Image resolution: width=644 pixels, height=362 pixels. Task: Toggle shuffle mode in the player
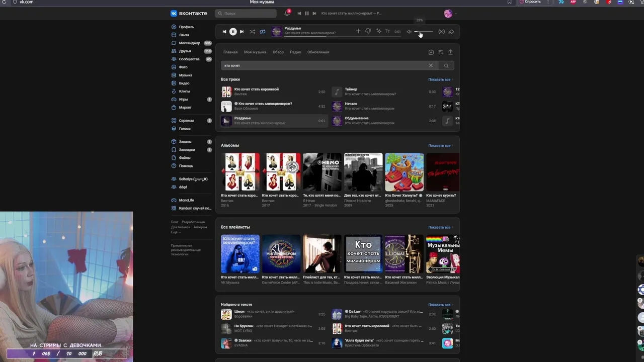253,32
